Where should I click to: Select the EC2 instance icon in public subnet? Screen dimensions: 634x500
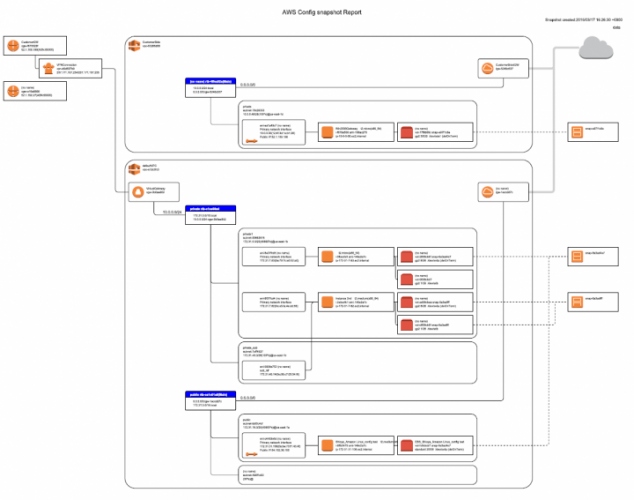click(x=327, y=445)
